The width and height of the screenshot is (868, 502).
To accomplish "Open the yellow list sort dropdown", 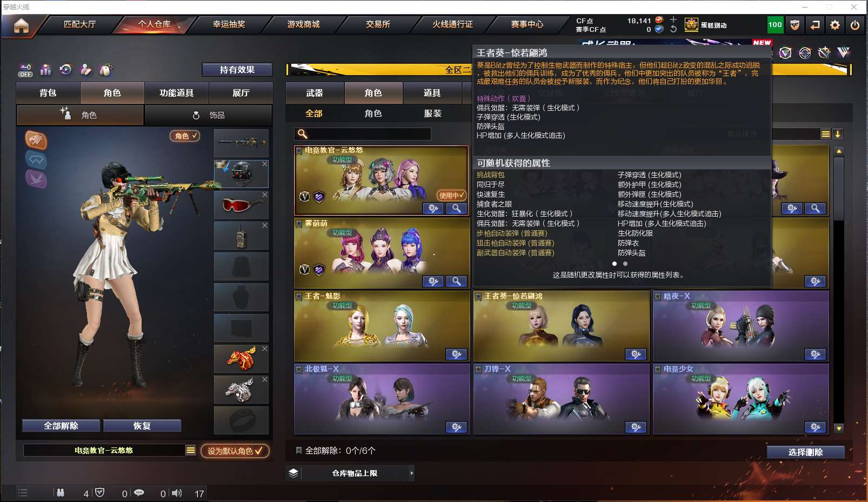I will tap(825, 134).
